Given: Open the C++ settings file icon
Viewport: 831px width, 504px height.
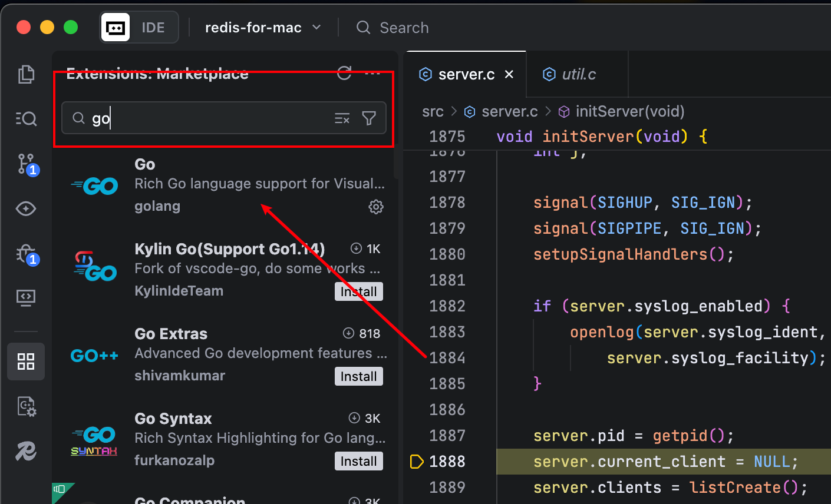Looking at the screenshot, I should pyautogui.click(x=27, y=406).
